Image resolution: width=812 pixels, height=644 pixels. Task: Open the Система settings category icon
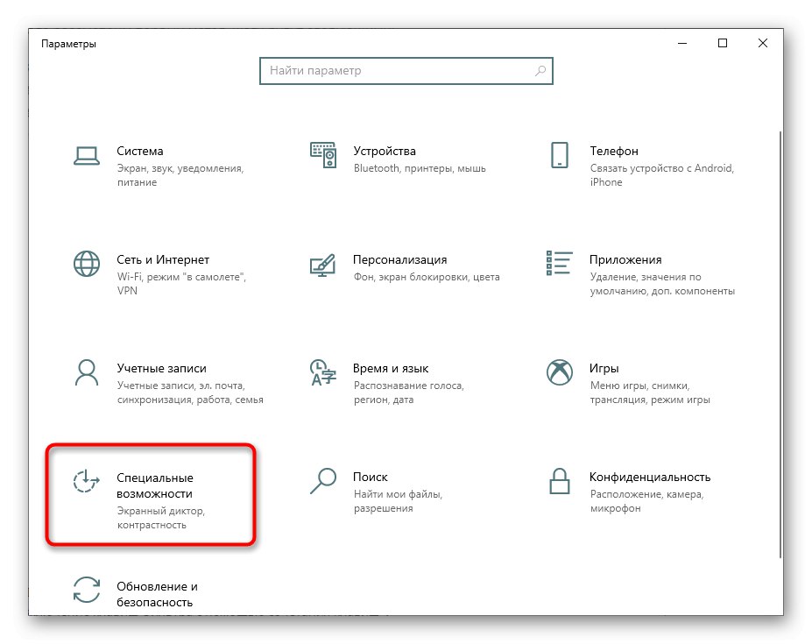pyautogui.click(x=86, y=155)
